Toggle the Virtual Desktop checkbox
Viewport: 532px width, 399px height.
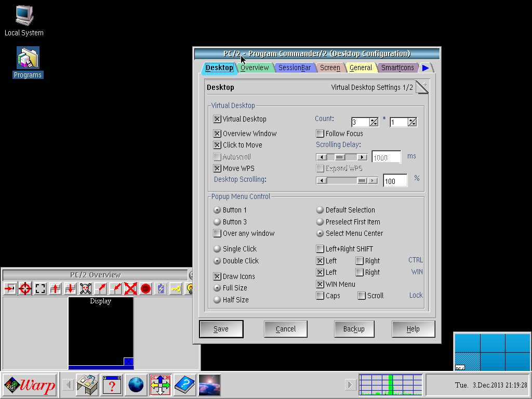[217, 119]
